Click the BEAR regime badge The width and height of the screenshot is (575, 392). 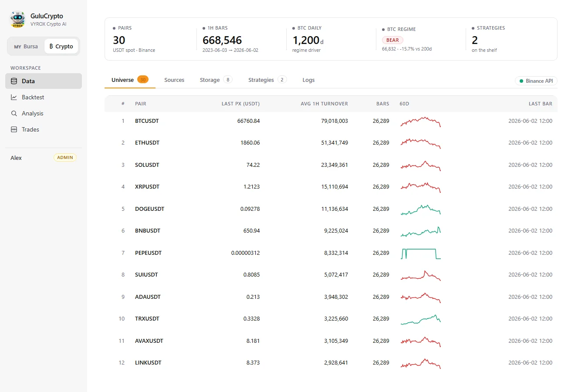(392, 40)
